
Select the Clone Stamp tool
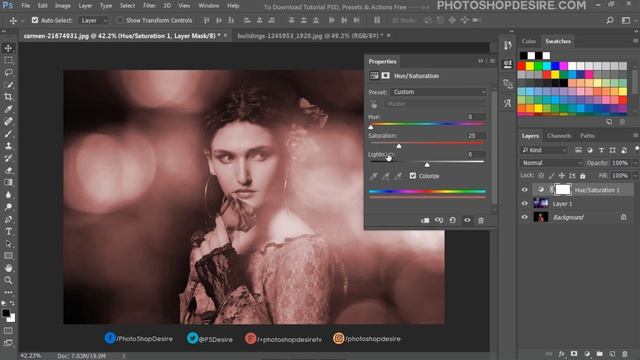(8, 146)
